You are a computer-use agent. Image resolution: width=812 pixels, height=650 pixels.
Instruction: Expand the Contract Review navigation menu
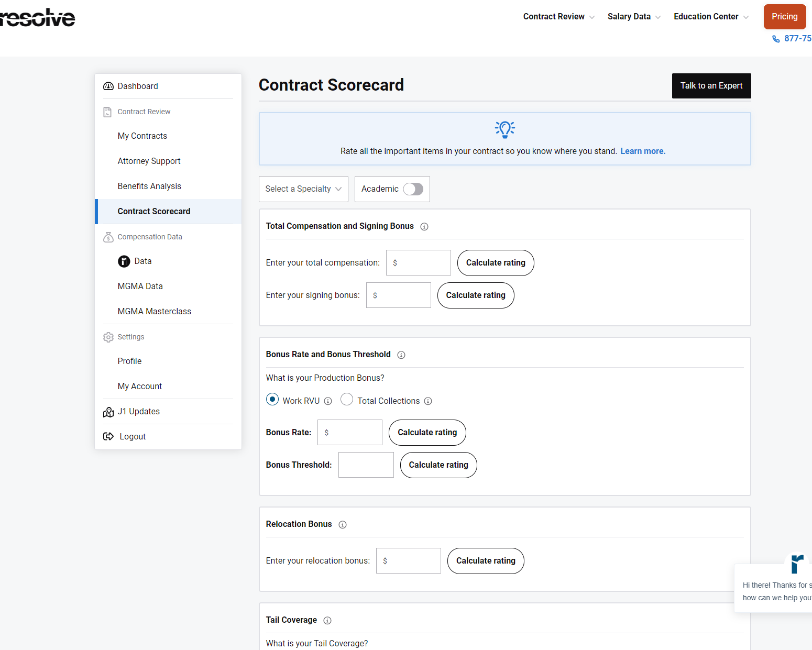[558, 17]
